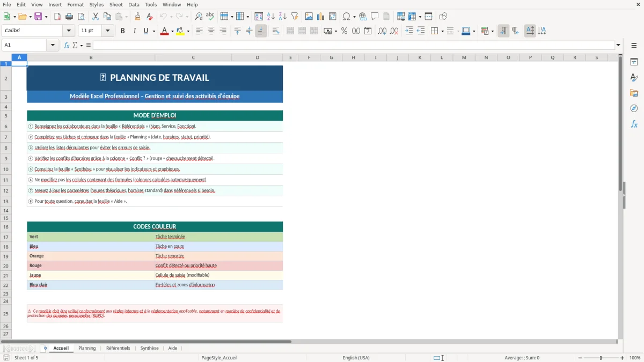This screenshot has width=644, height=362.
Task: Sort ascending A to Z
Action: click(x=270, y=17)
